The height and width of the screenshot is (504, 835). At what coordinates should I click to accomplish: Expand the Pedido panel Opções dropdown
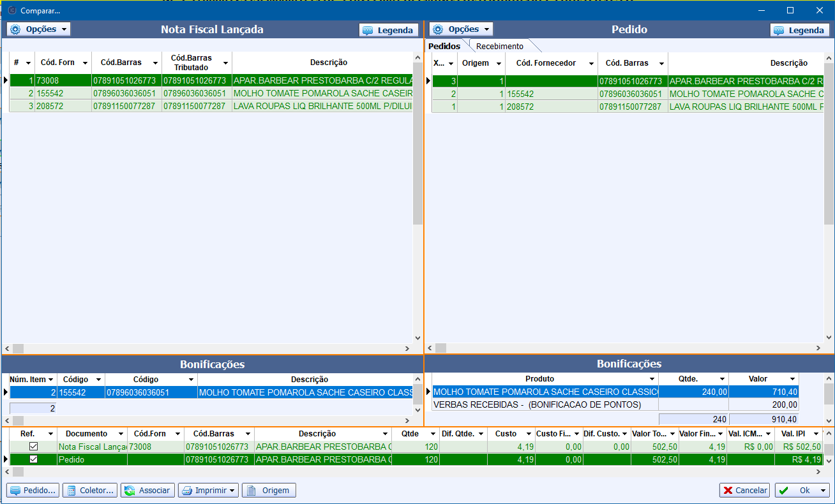point(486,29)
